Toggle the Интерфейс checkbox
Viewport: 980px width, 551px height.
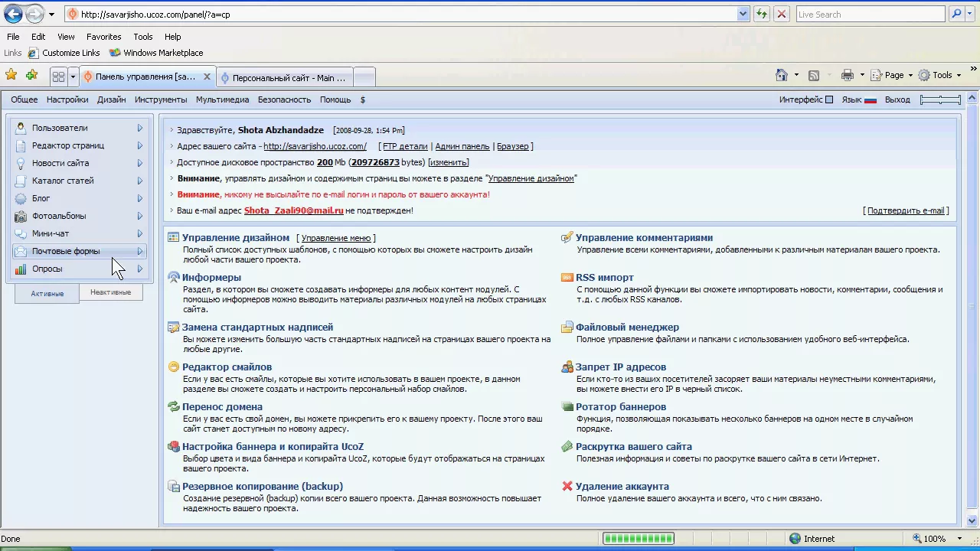829,99
